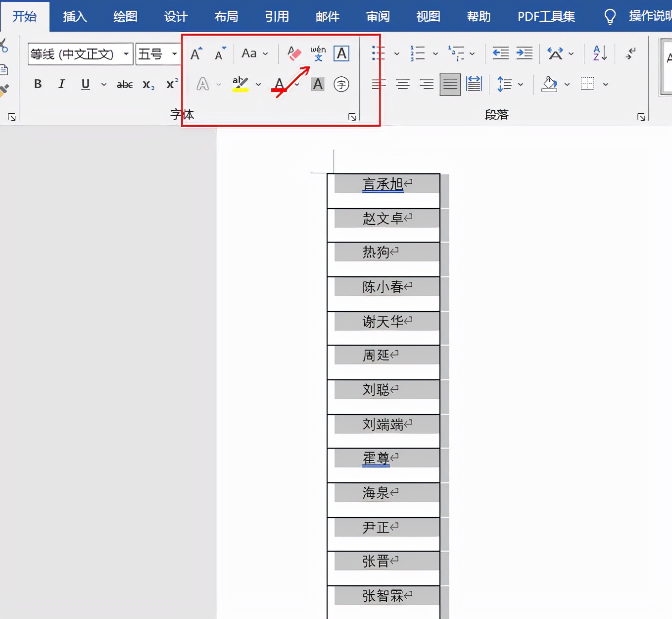Click the Shrink Font size icon

220,53
